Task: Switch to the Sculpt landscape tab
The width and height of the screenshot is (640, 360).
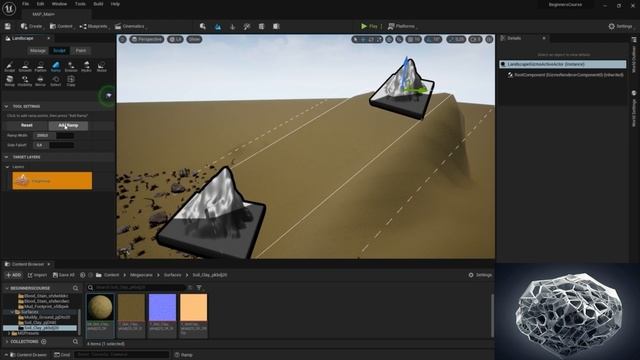Action: point(59,51)
